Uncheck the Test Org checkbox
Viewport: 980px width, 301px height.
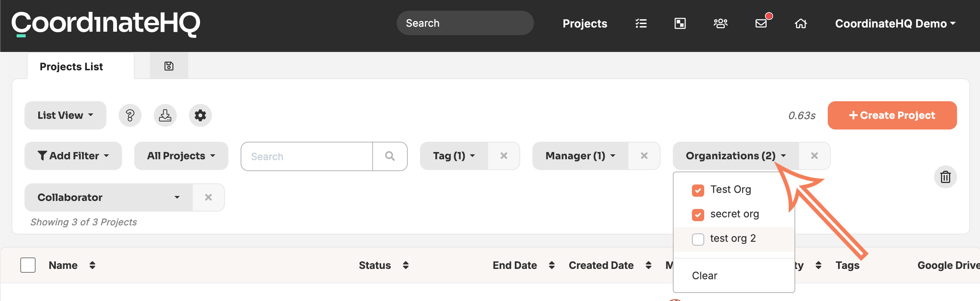(x=698, y=190)
